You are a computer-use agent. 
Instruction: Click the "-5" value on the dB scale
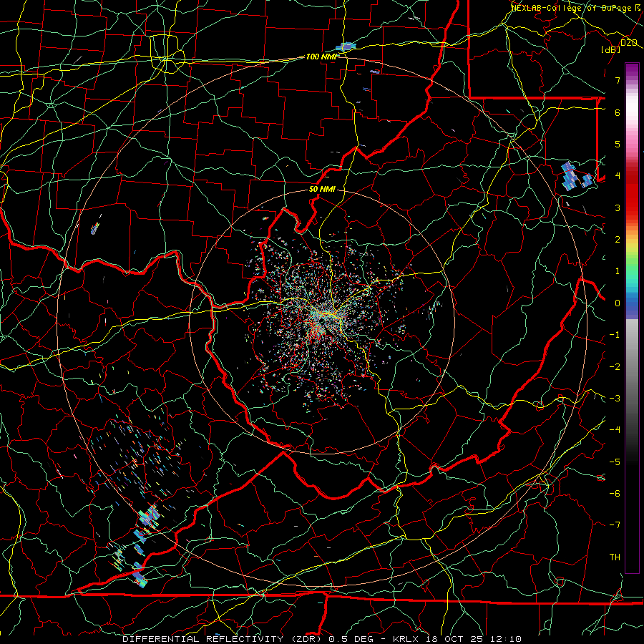(x=615, y=462)
